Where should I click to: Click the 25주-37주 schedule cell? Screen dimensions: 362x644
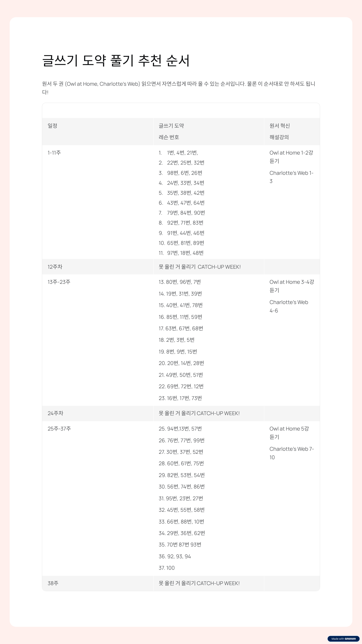59,429
